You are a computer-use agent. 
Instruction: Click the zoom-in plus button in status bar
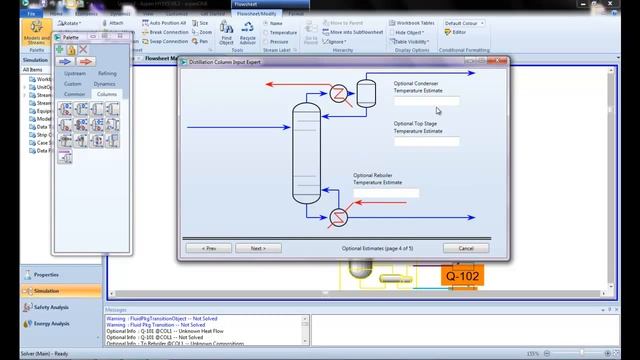tap(607, 353)
